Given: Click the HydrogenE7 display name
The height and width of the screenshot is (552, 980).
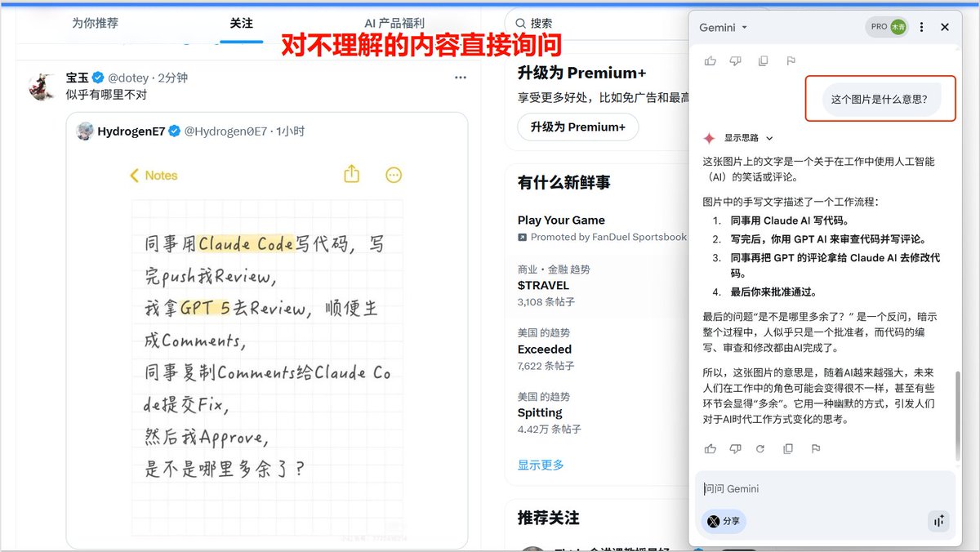Looking at the screenshot, I should tap(131, 131).
